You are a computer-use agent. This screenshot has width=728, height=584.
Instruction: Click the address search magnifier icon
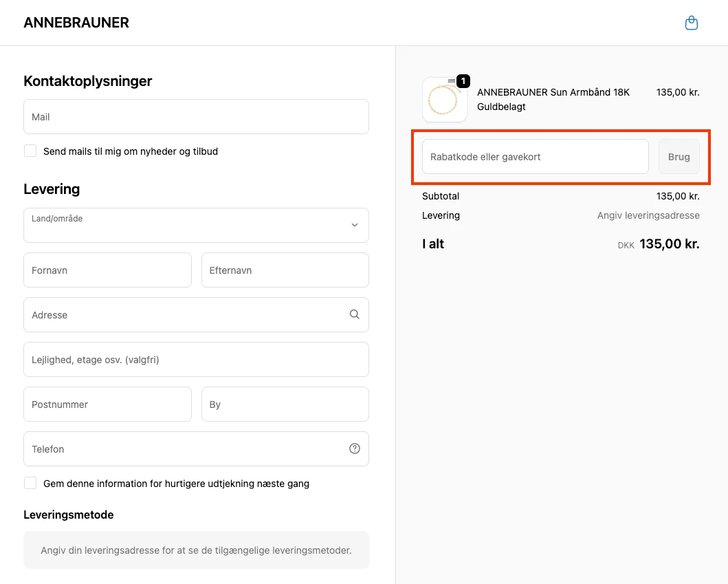[x=355, y=314]
